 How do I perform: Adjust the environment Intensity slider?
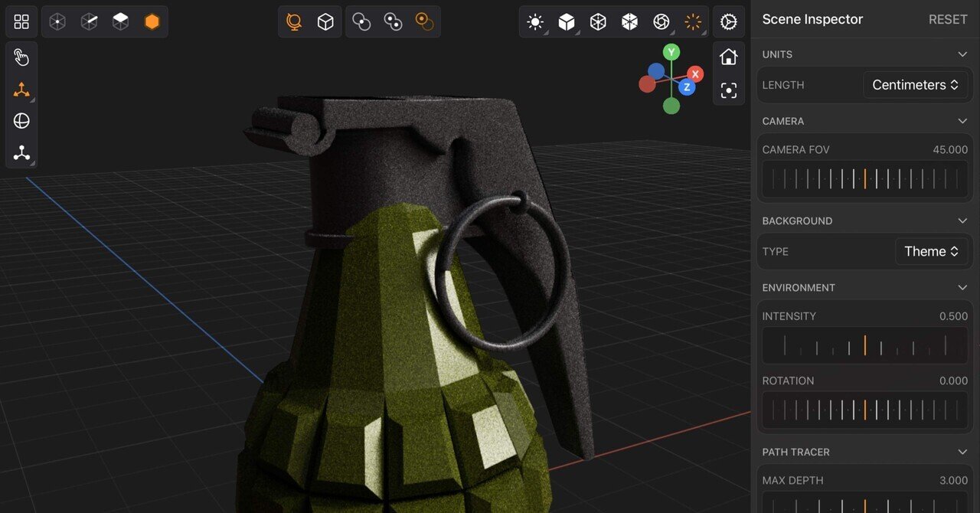(865, 345)
